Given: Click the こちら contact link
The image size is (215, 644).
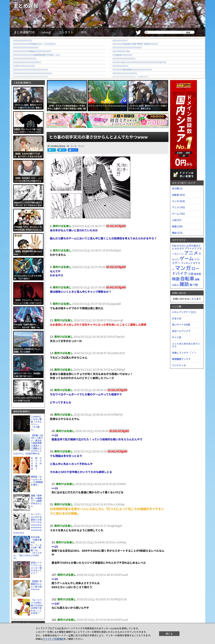Looking at the screenshot, I should click(193, 299).
